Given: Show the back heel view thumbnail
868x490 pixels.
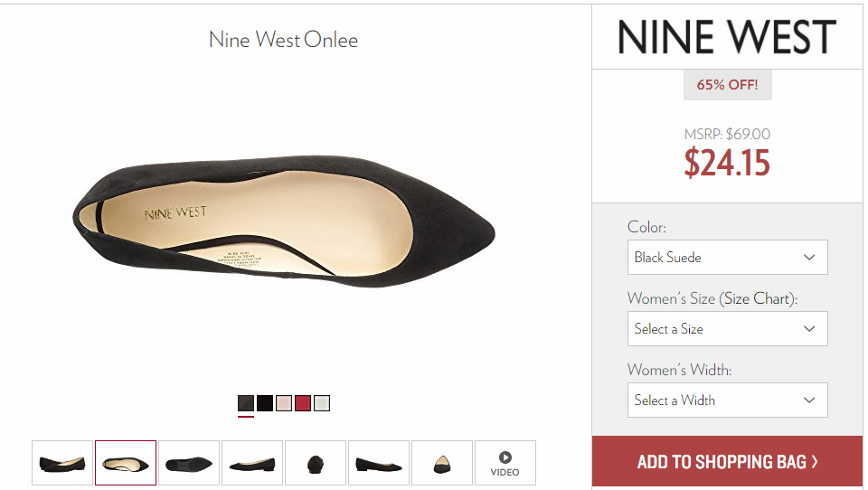Looking at the screenshot, I should click(x=316, y=463).
